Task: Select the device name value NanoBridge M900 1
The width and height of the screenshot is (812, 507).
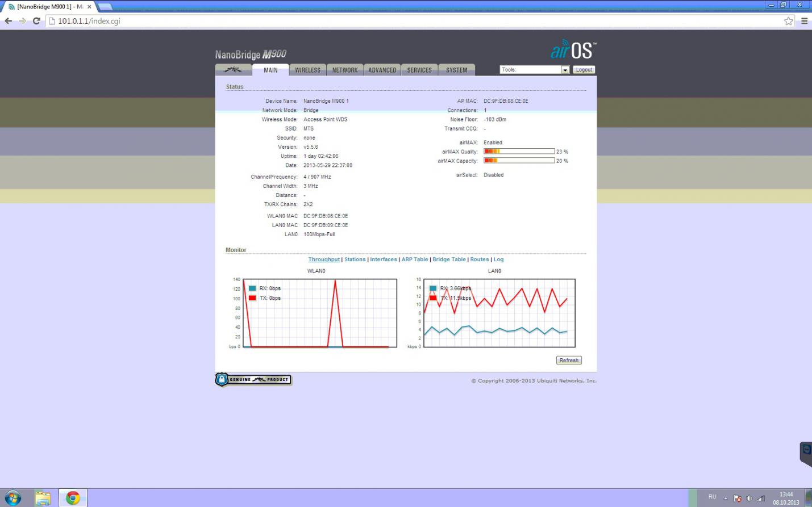Action: [326, 101]
